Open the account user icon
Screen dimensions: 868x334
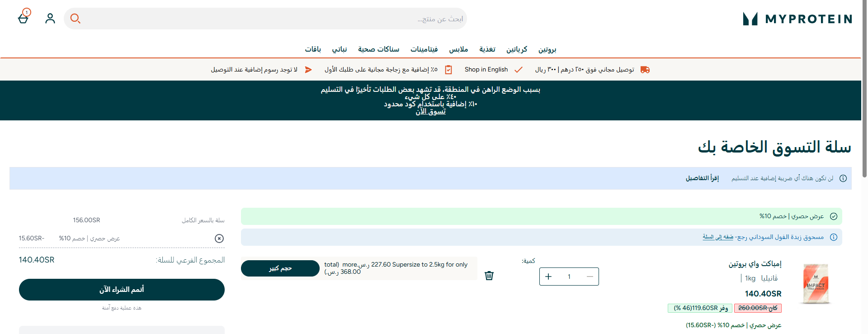[50, 18]
